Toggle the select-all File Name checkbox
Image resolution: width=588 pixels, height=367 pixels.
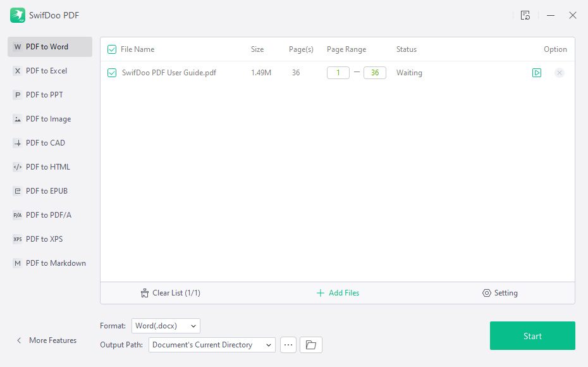112,49
